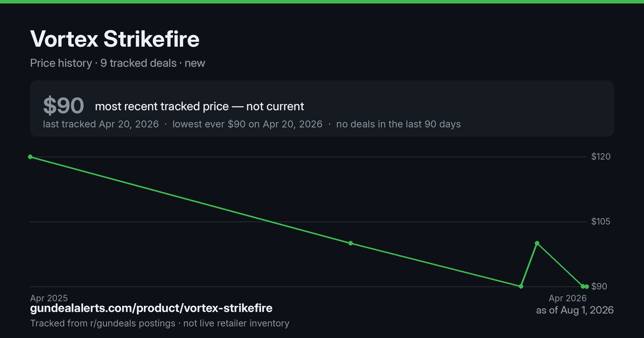Click the 'last tracked Apr 20, 2026' text
The height and width of the screenshot is (338, 644).
click(101, 124)
